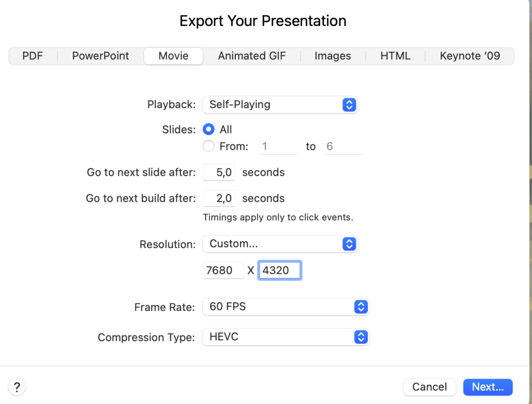Switch to the PDF export tab

point(32,56)
